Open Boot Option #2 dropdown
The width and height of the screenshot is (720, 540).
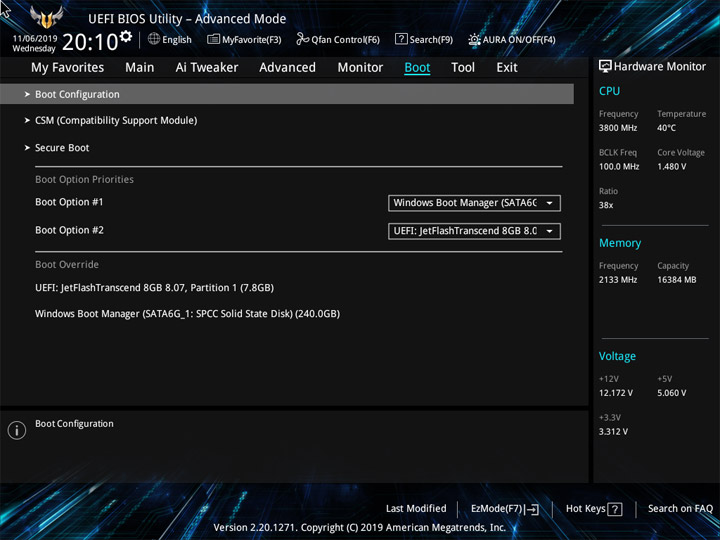coord(474,231)
